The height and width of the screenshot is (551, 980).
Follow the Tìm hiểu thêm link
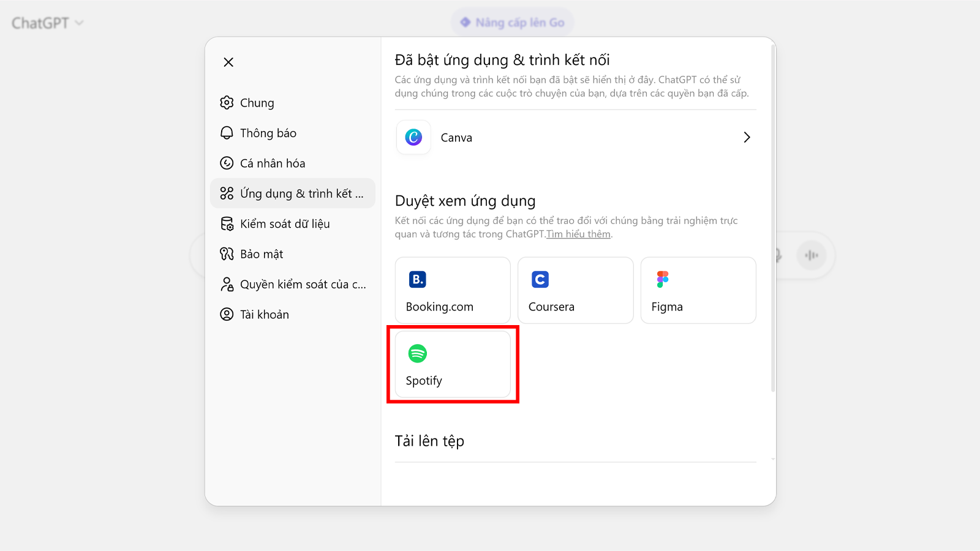(579, 234)
